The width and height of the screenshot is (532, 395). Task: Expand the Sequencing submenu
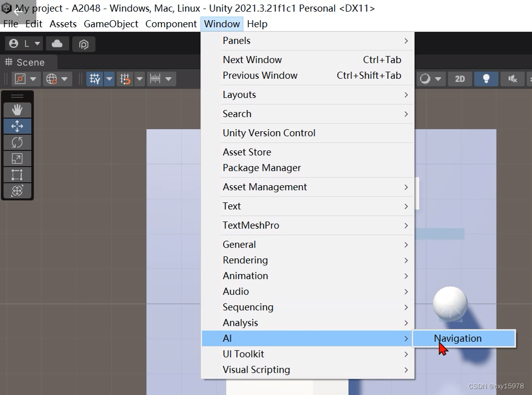pyautogui.click(x=308, y=307)
